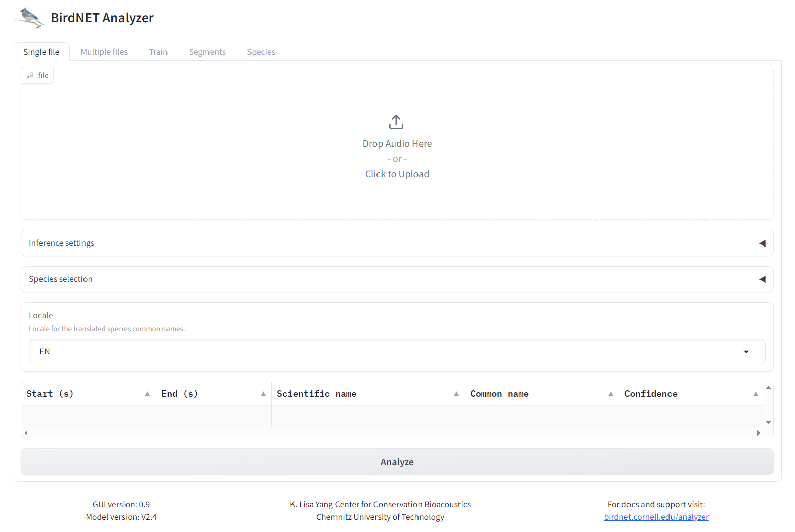Click the Model version: V2.4 text
The image size is (795, 532).
coord(121,517)
